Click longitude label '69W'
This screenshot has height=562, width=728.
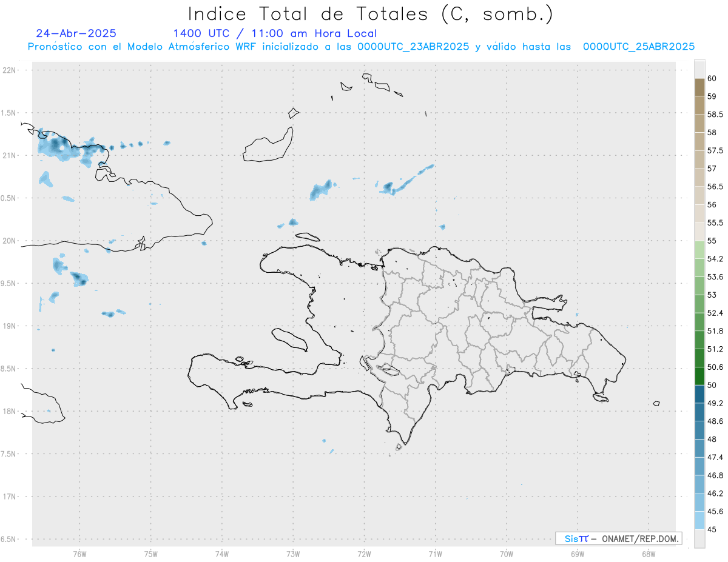click(x=578, y=554)
